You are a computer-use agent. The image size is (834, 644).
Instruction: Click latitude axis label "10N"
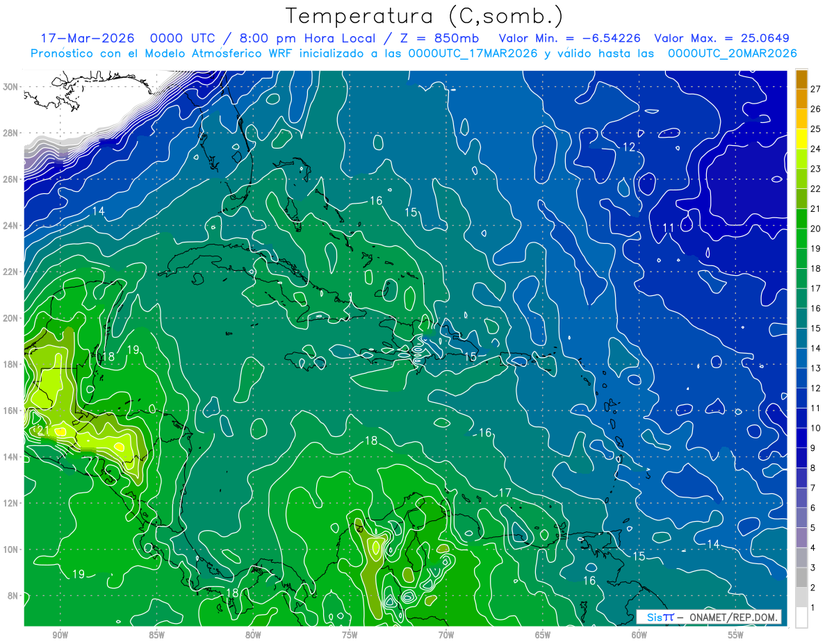[x=10, y=550]
